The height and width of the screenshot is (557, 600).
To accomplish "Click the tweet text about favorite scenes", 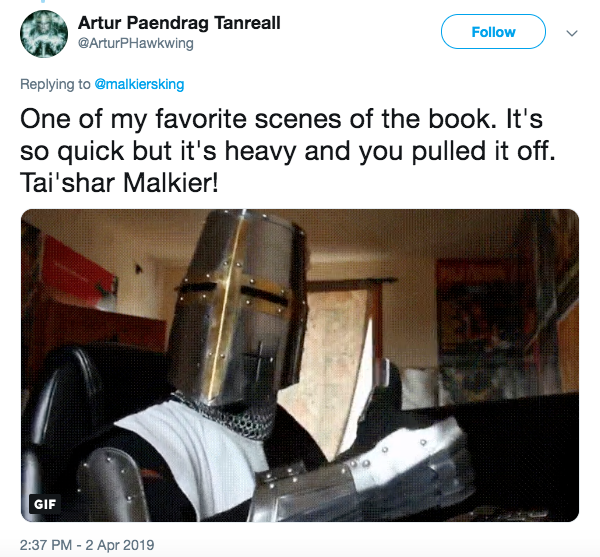I will [x=287, y=151].
